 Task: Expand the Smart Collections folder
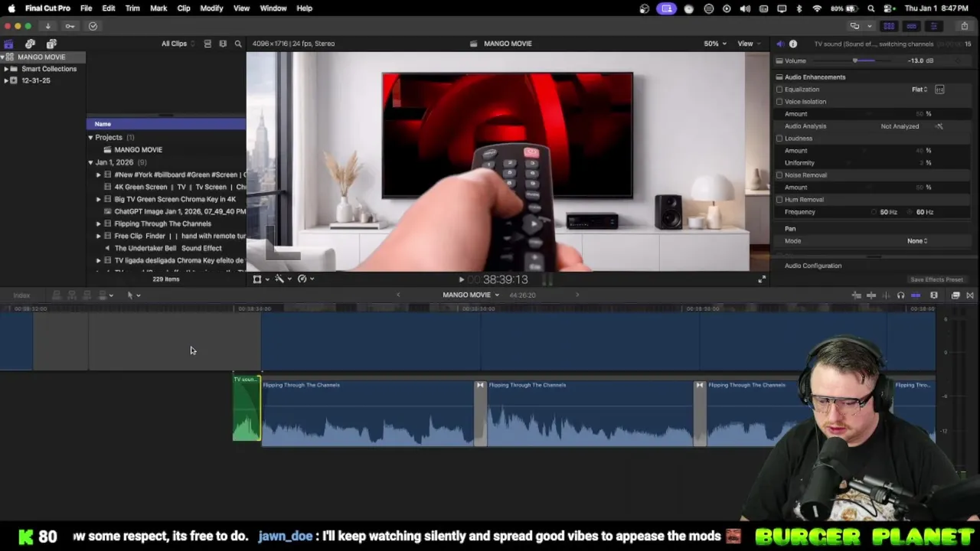tap(6, 69)
